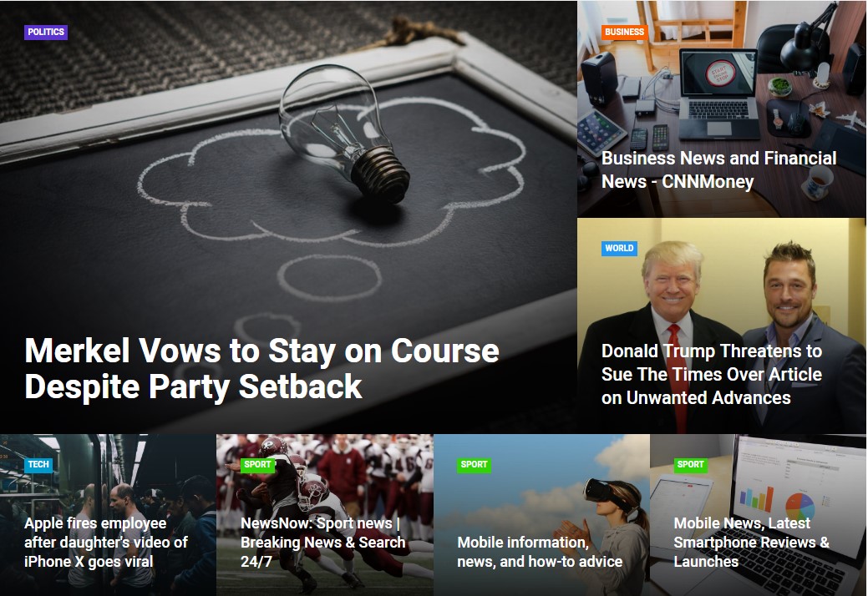Open Business News and Financial News CNNMoney headline
Screen dimensions: 868x596
718,169
